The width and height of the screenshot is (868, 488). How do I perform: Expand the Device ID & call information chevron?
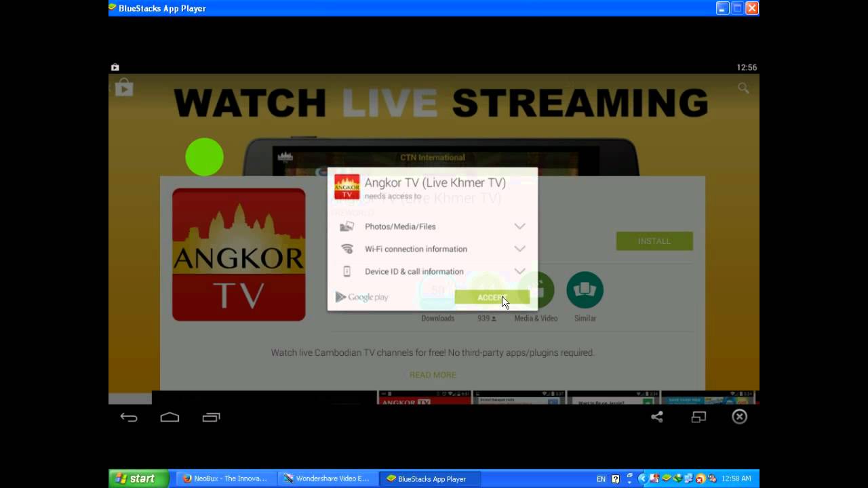click(x=519, y=271)
